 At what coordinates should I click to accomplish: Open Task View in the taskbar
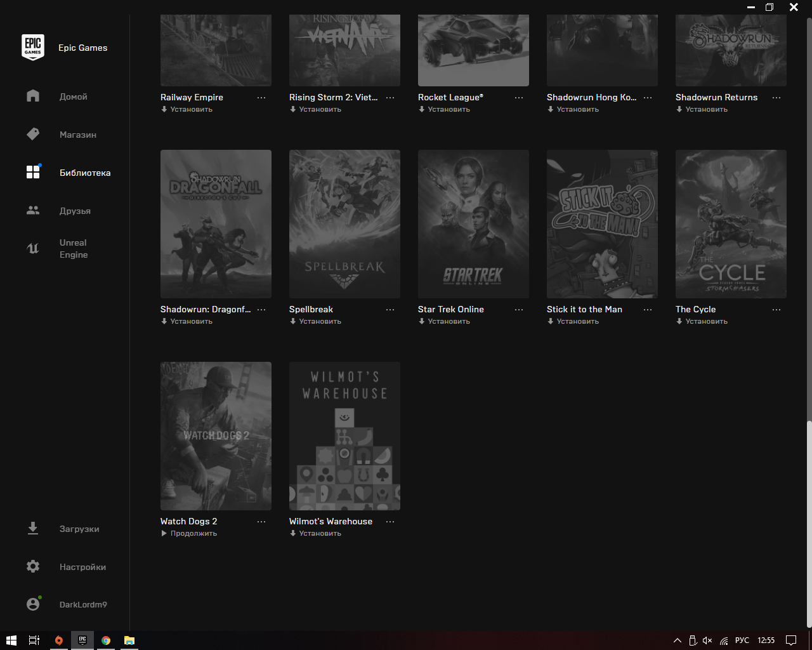click(34, 640)
